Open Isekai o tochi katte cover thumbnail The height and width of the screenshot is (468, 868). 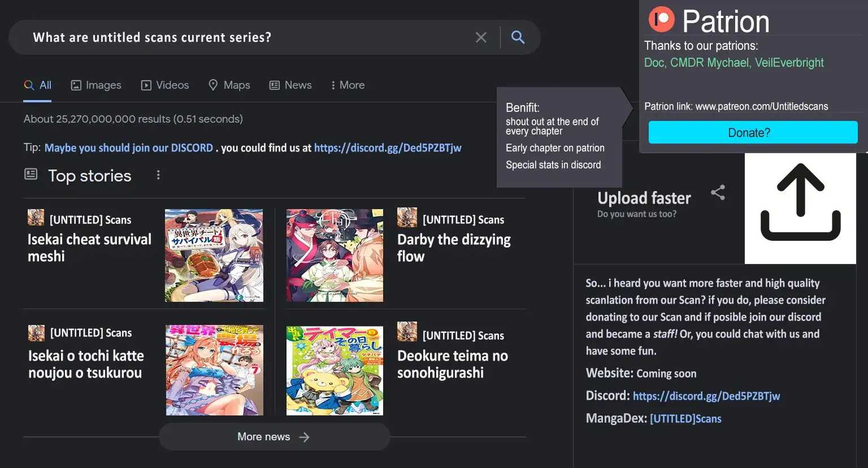click(214, 370)
